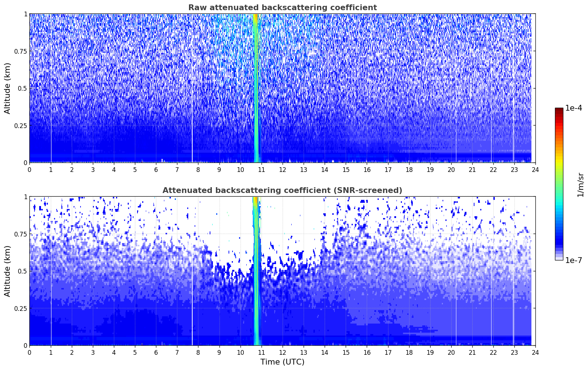Click altitude 1 tick label on raw plot
The height and width of the screenshot is (370, 588).
click(x=25, y=14)
